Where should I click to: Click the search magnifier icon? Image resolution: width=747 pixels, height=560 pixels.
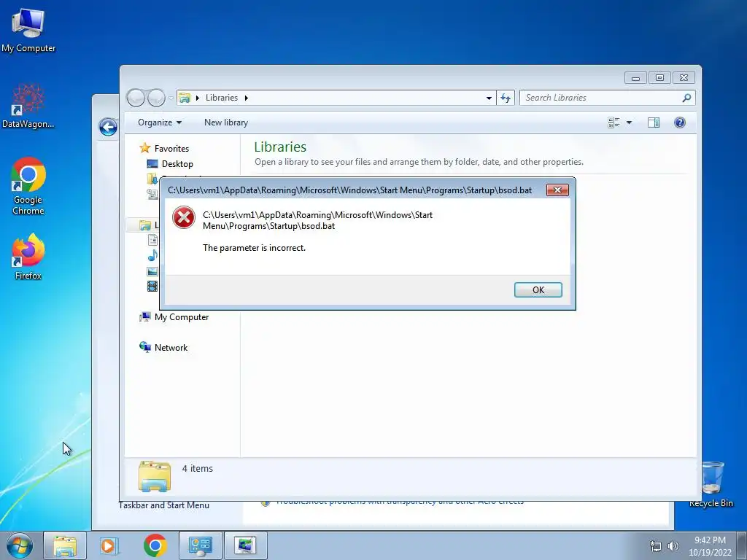pos(686,98)
